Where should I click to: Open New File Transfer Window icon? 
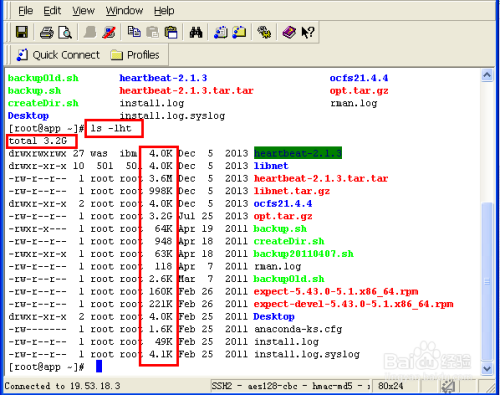(x=239, y=32)
